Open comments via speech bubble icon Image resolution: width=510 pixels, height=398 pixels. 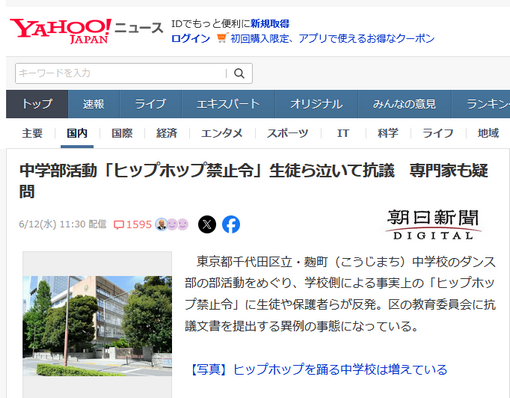click(119, 225)
